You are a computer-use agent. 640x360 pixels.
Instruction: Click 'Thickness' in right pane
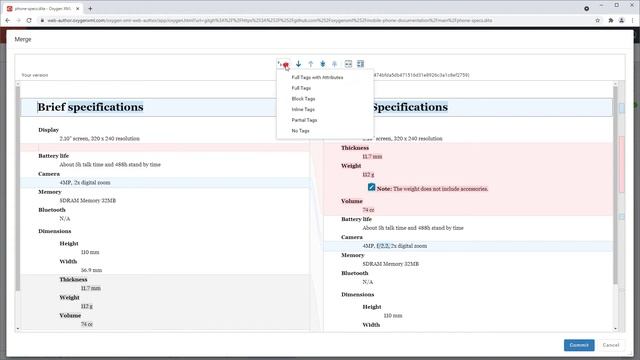[x=355, y=148]
